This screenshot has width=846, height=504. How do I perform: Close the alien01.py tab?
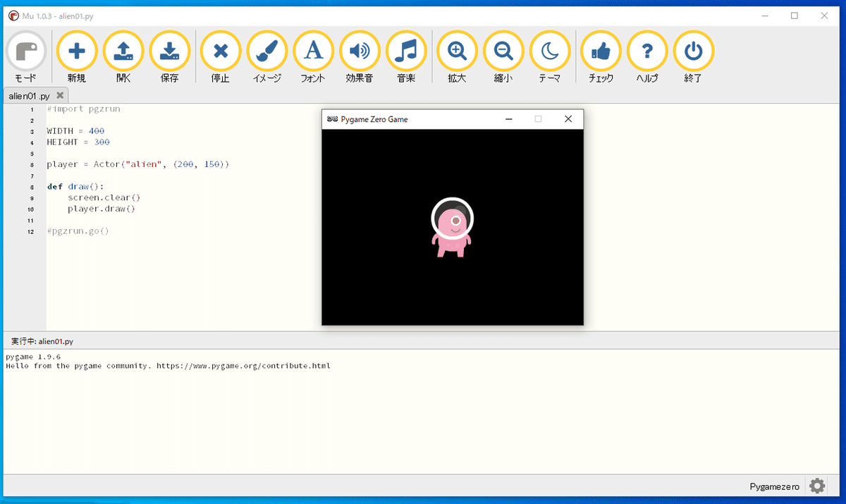pos(60,94)
